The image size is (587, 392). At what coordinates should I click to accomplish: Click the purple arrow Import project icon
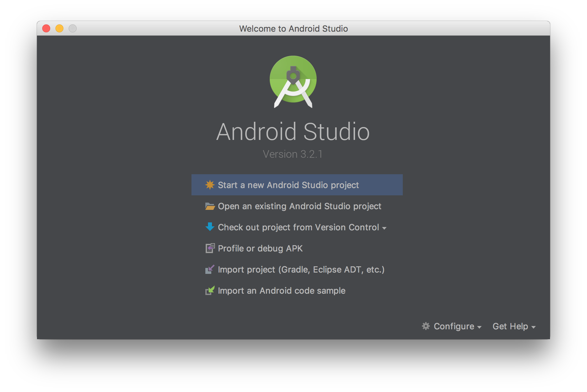pos(210,269)
